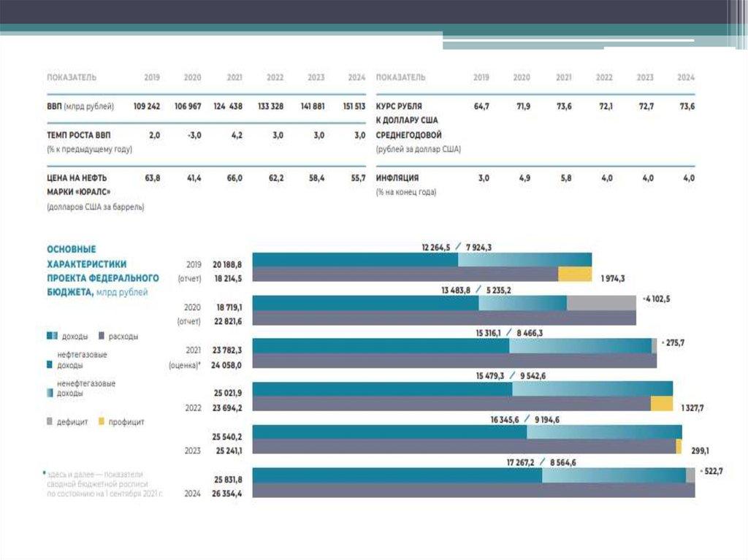The height and width of the screenshot is (560, 748).
Task: Click the gray расходы legend swatch
Action: point(100,336)
